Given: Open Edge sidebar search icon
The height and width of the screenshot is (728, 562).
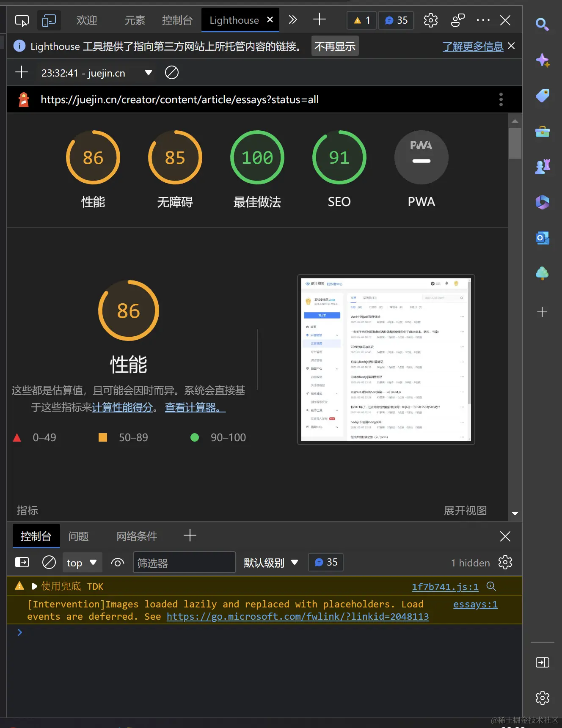Looking at the screenshot, I should [x=542, y=24].
